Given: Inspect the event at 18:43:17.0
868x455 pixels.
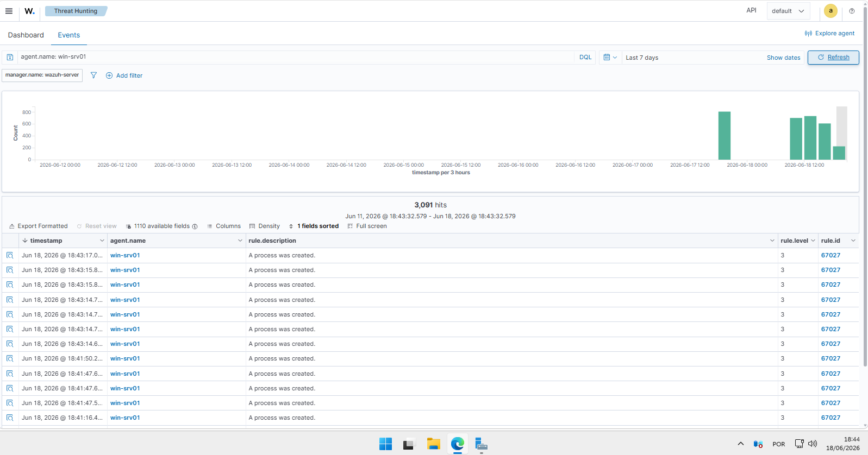Looking at the screenshot, I should pyautogui.click(x=10, y=255).
